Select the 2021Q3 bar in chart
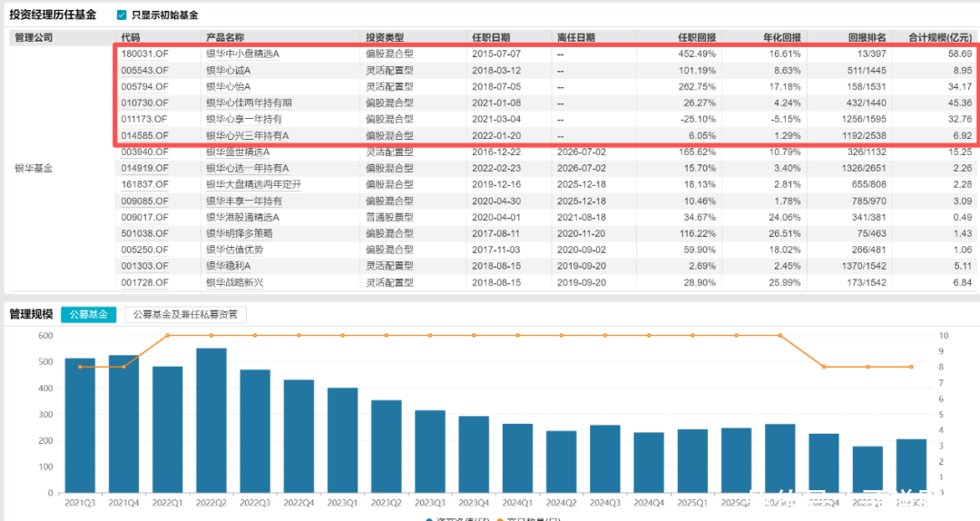 tap(80, 426)
